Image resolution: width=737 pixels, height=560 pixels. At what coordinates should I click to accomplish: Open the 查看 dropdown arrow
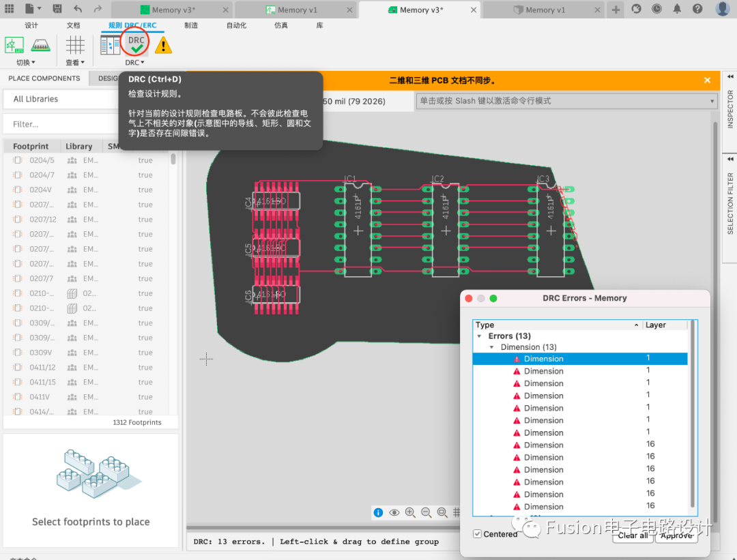pos(83,63)
